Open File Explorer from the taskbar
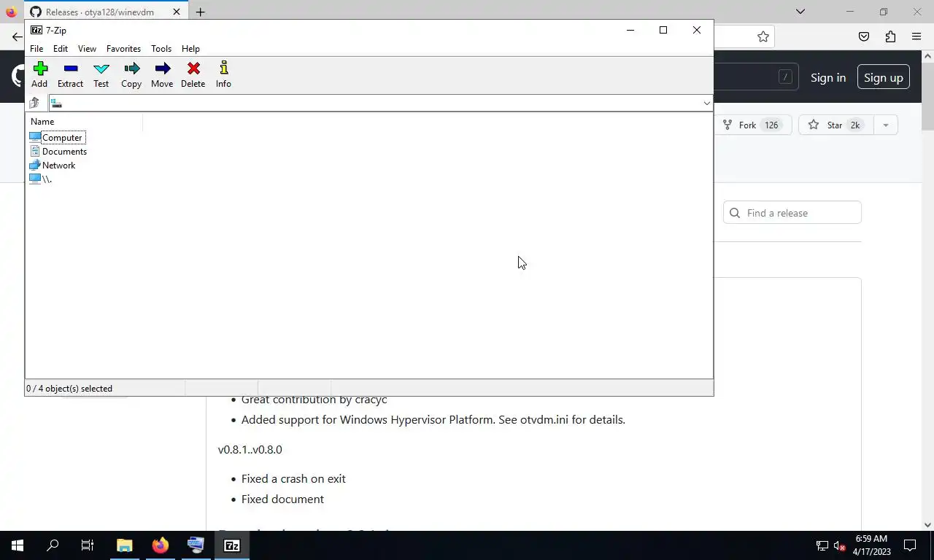The image size is (934, 560). 125,545
